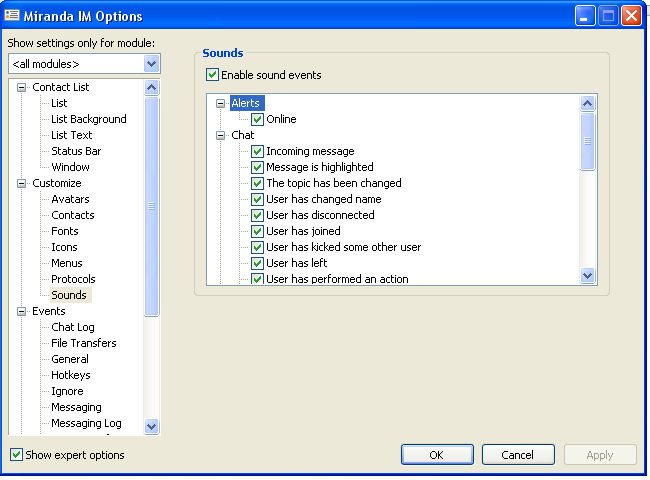Minimize the Miranda IM Options window

(x=585, y=16)
